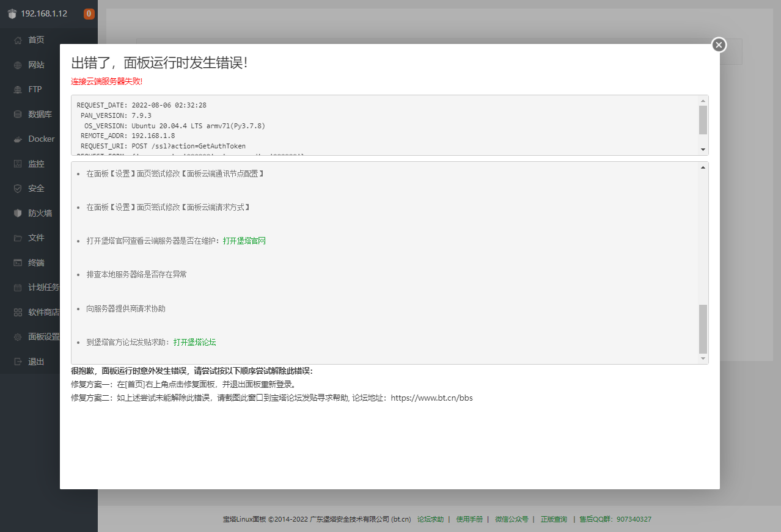Screen dimensions: 781x532
Task: Open the 使用手册 footer link
Action: click(x=469, y=519)
